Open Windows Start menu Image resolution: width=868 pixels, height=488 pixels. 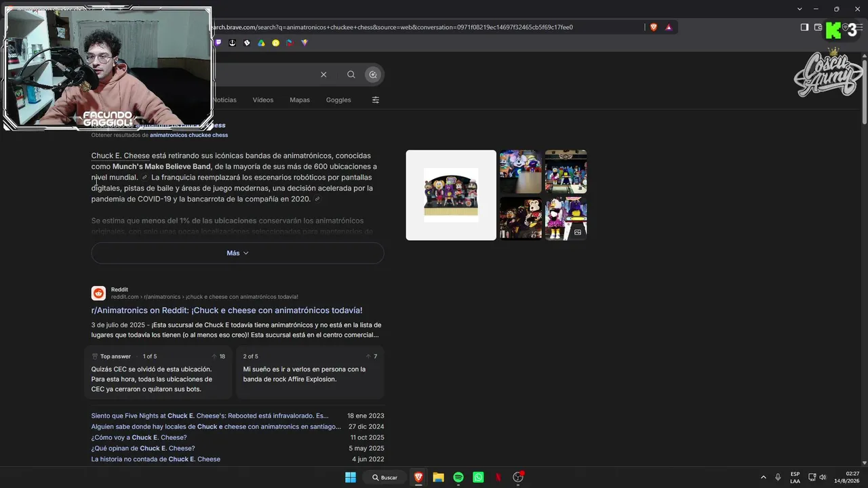point(351,477)
